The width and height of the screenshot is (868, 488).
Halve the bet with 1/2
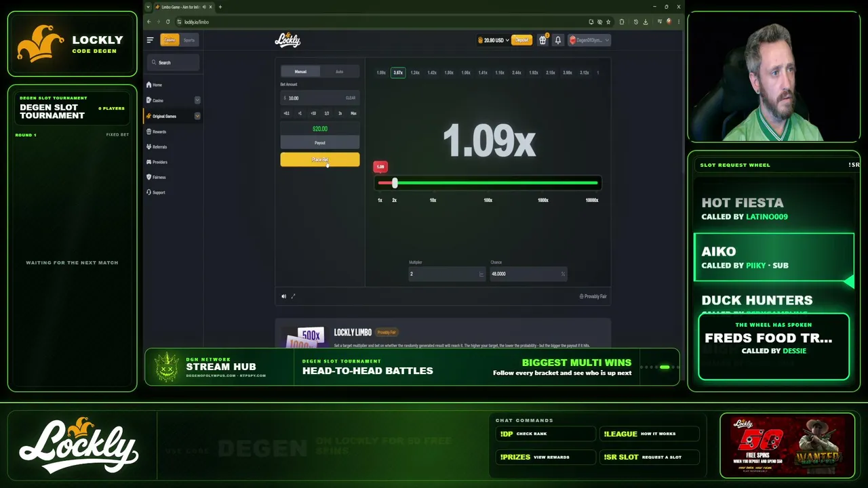tap(327, 113)
